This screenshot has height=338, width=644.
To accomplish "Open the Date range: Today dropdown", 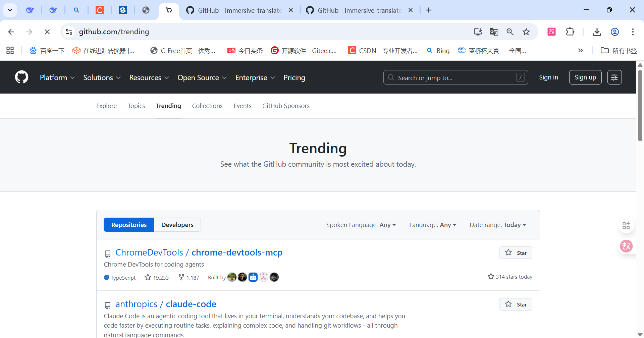I will 498,225.
